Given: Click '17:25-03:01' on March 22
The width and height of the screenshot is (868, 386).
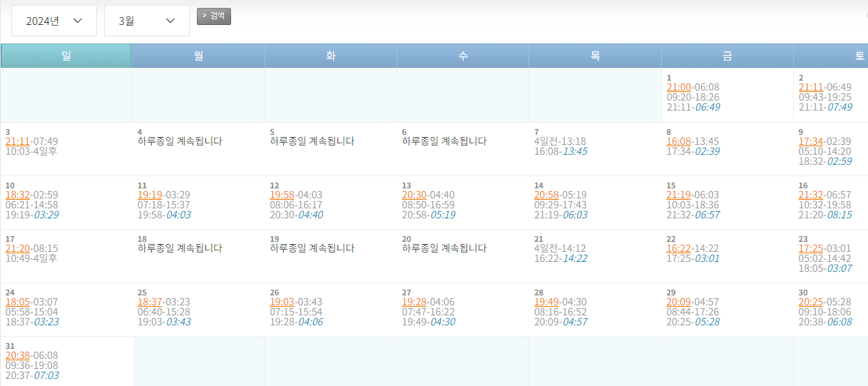Looking at the screenshot, I should (693, 258).
